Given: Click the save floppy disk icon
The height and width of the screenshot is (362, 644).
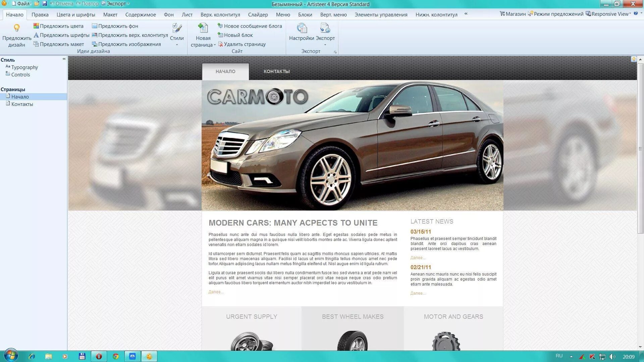Looking at the screenshot, I should tap(45, 4).
